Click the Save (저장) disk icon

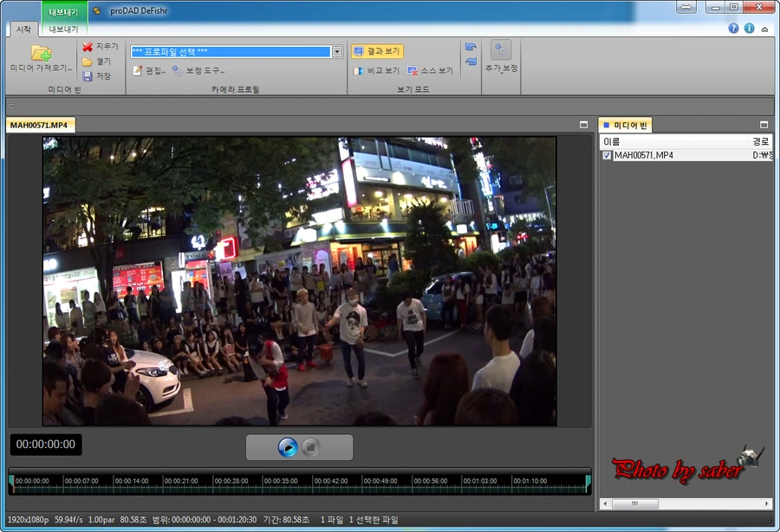click(88, 76)
